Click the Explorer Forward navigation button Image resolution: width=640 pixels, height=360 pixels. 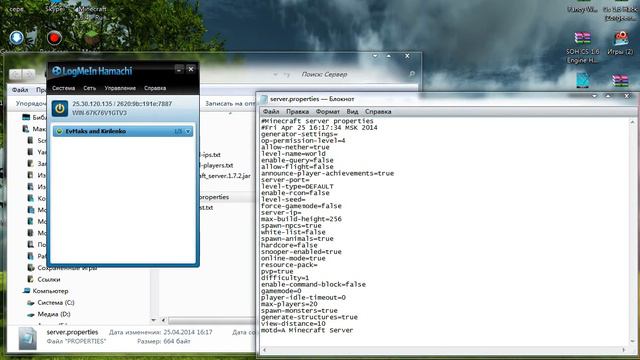tap(29, 74)
